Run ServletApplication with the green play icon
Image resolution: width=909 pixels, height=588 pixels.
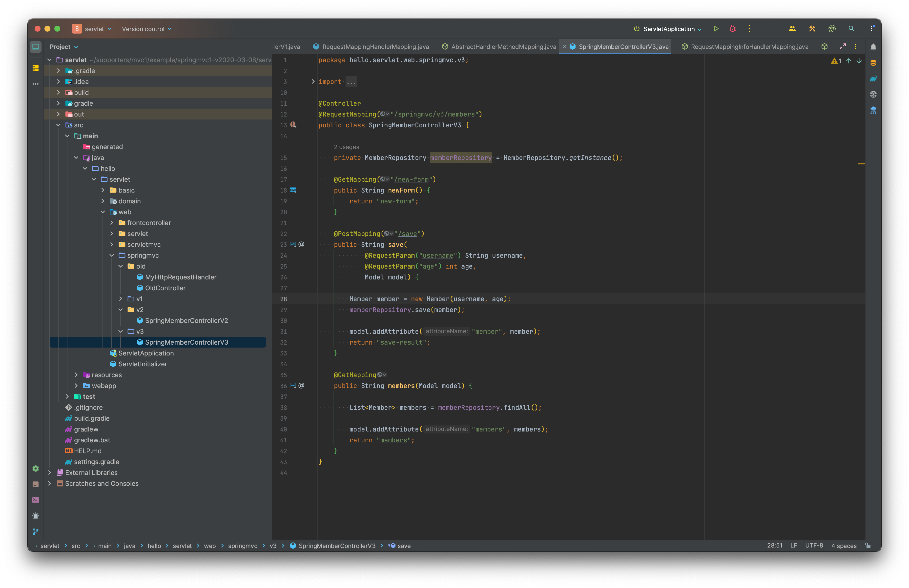pyautogui.click(x=716, y=29)
